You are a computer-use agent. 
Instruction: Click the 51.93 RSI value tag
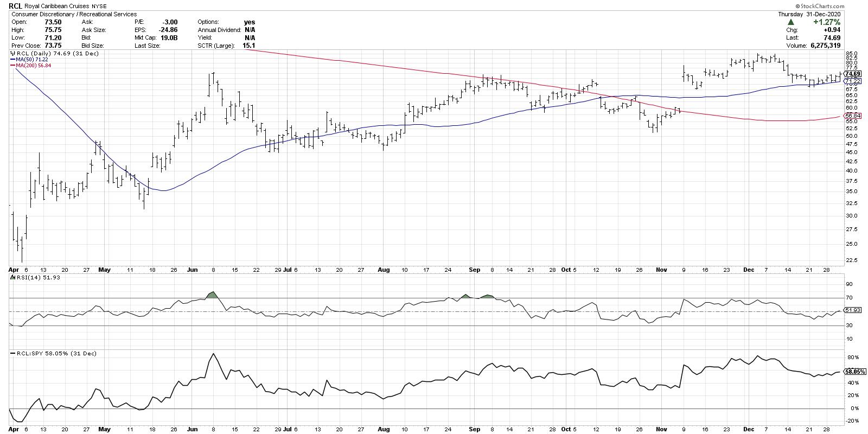point(853,310)
